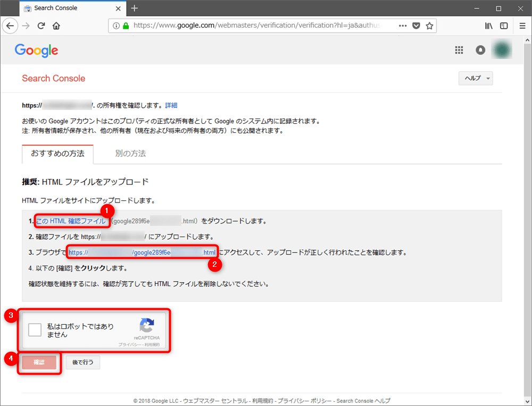Image resolution: width=532 pixels, height=406 pixels.
Task: Click the browser back arrow button
Action: click(11, 26)
